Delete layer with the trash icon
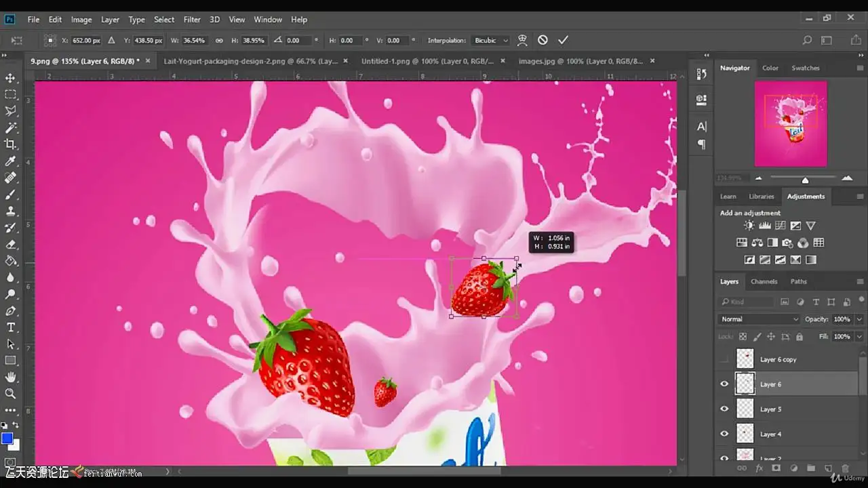This screenshot has width=868, height=488. pyautogui.click(x=845, y=468)
